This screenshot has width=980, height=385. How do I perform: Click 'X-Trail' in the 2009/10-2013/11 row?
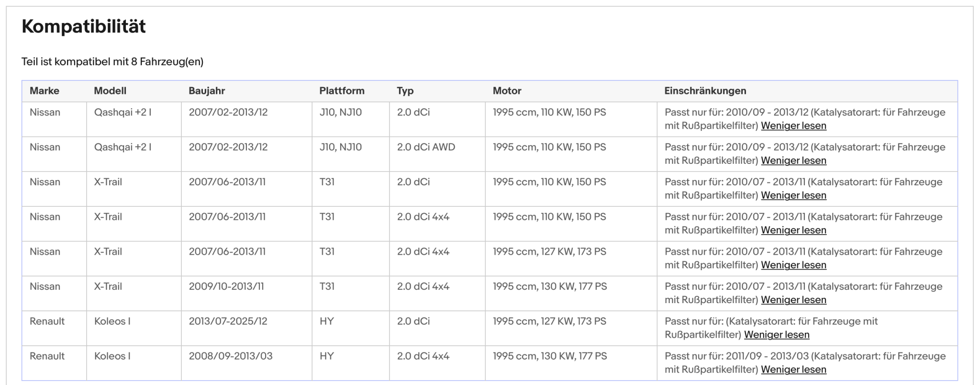tap(108, 286)
